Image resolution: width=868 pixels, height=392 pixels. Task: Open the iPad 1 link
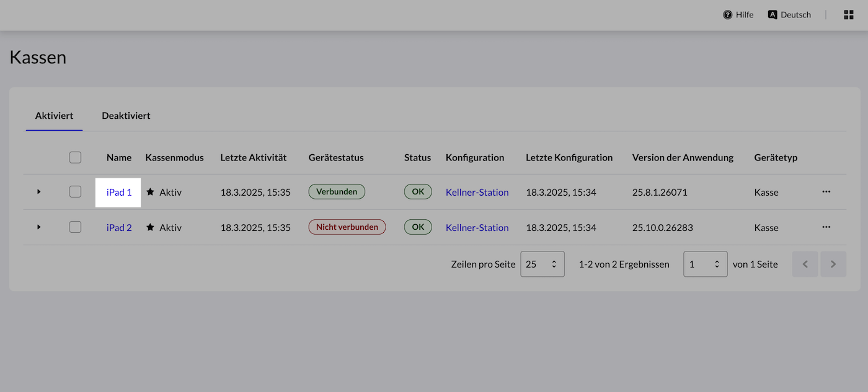[119, 192]
